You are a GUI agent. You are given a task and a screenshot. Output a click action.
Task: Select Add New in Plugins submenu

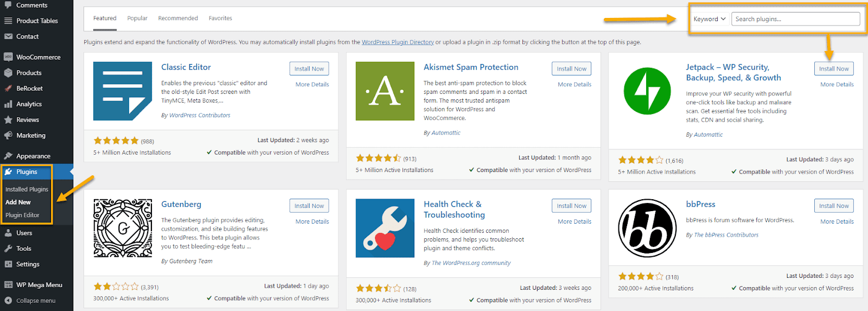(18, 202)
